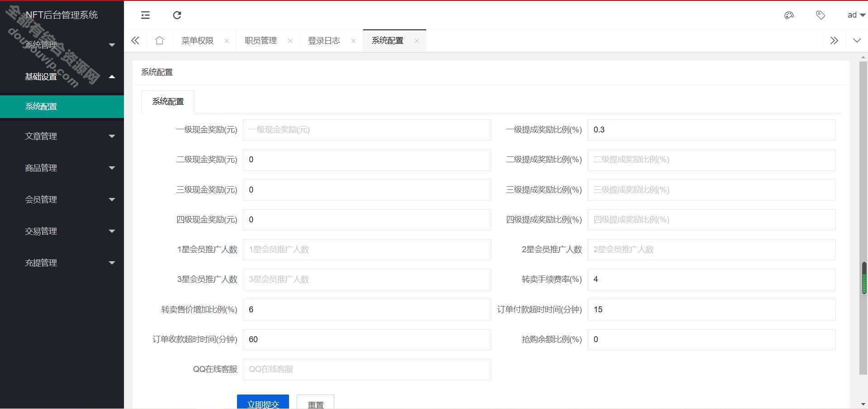868x409 pixels.
Task: Focus the 订单收款超时时间(分钟) input
Action: pyautogui.click(x=367, y=339)
